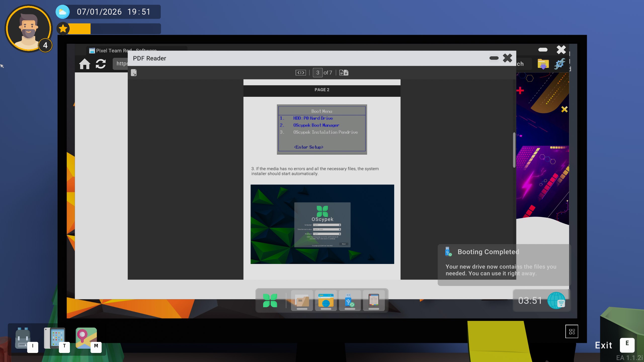Click the Exit E button
The image size is (644, 362).
(627, 345)
